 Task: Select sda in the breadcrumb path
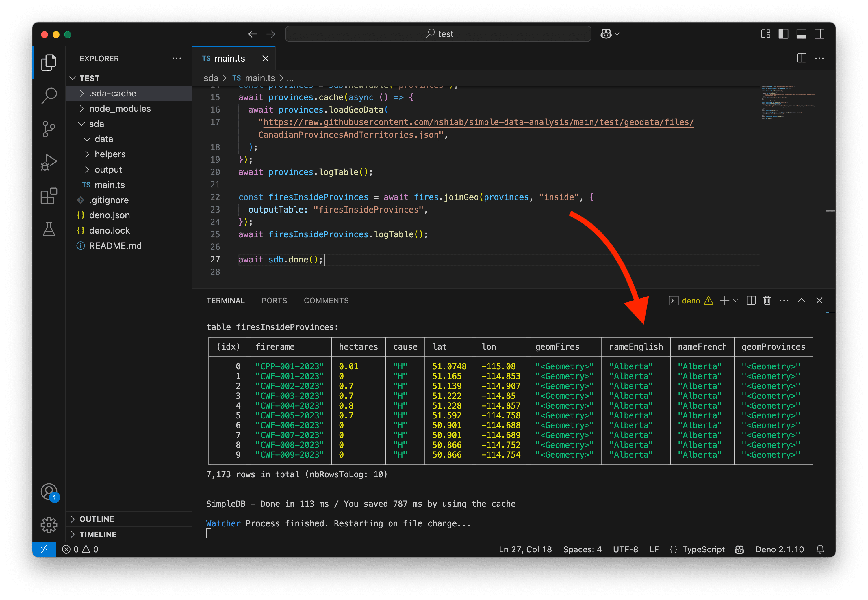pos(211,78)
